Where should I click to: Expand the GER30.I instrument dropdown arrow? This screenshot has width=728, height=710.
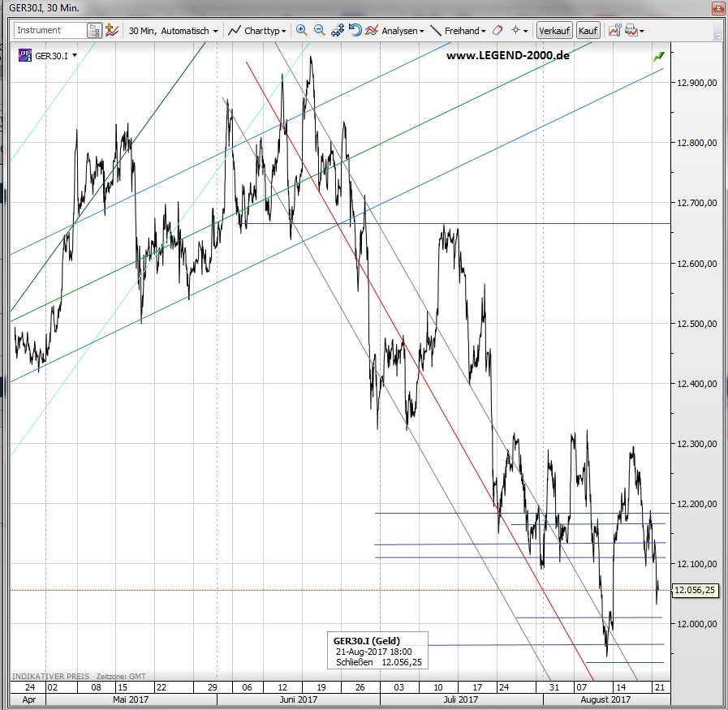click(x=75, y=55)
